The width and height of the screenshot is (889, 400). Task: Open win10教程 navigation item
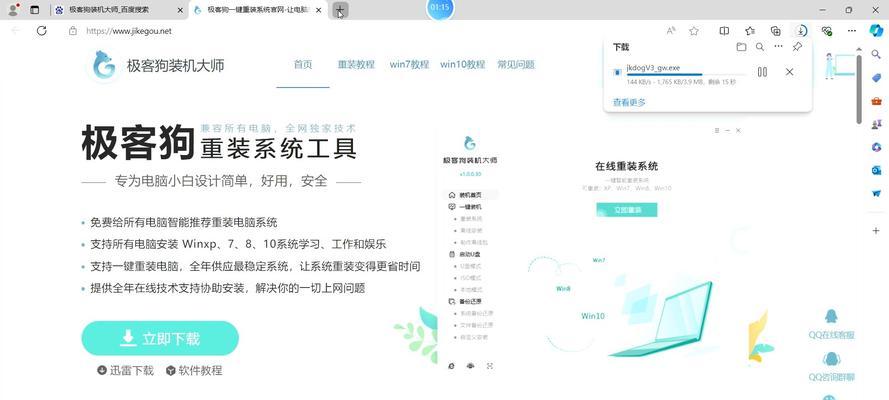[463, 65]
